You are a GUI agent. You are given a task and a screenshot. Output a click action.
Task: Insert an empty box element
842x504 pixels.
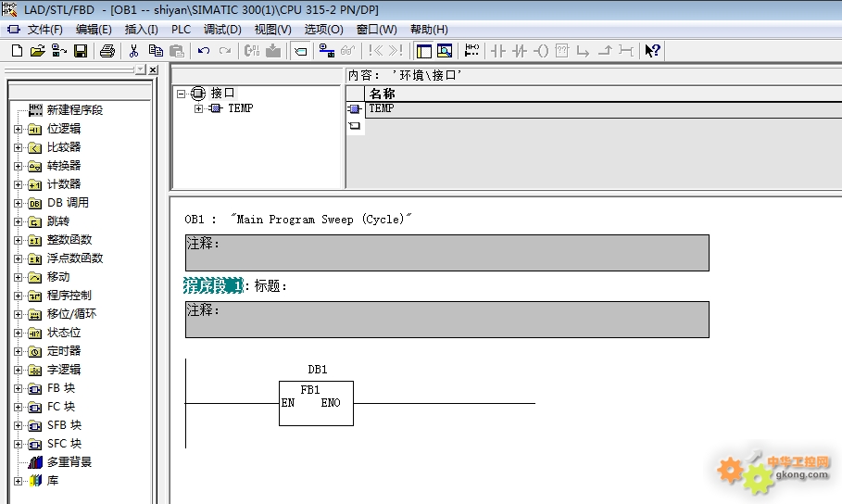coord(561,51)
